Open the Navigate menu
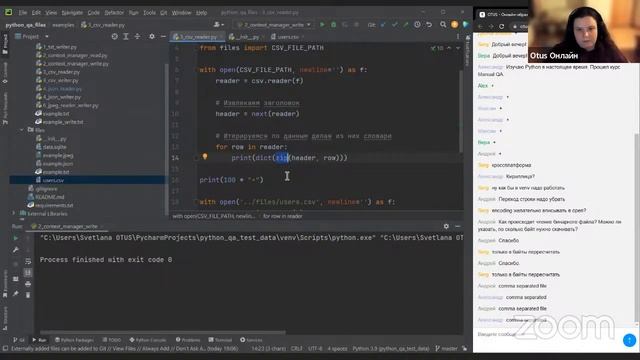Image resolution: width=640 pixels, height=360 pixels. coord(72,13)
